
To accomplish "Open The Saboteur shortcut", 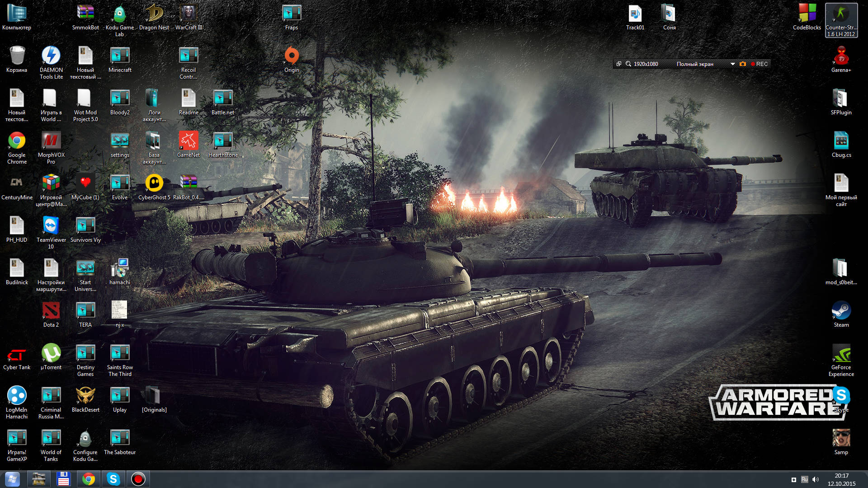I will tap(120, 442).
